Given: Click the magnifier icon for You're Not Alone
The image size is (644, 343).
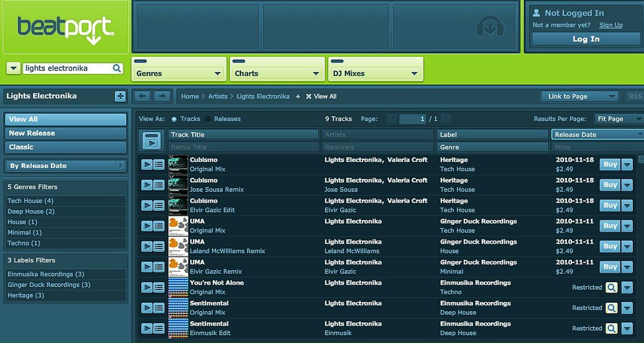Looking at the screenshot, I should point(611,287).
